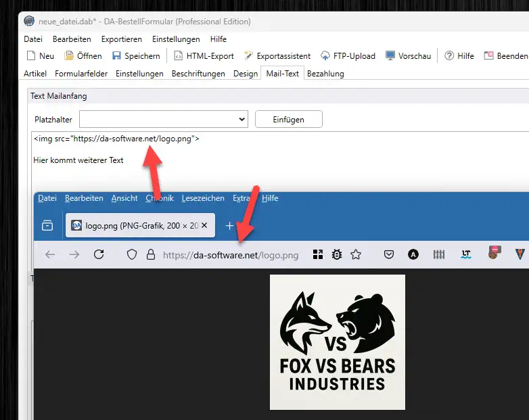Screen dimensions: 529x420
Task: Bookmark this page with star icon
Action: point(356,254)
